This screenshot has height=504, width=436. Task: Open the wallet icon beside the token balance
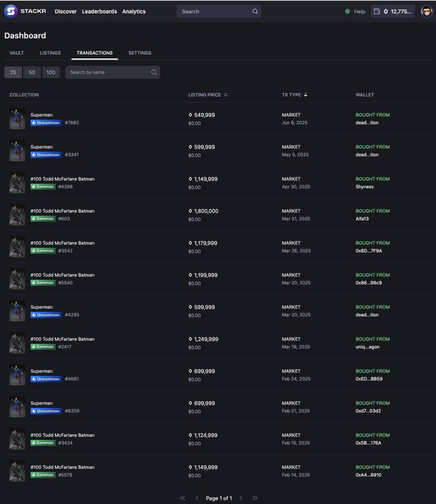pyautogui.click(x=377, y=11)
